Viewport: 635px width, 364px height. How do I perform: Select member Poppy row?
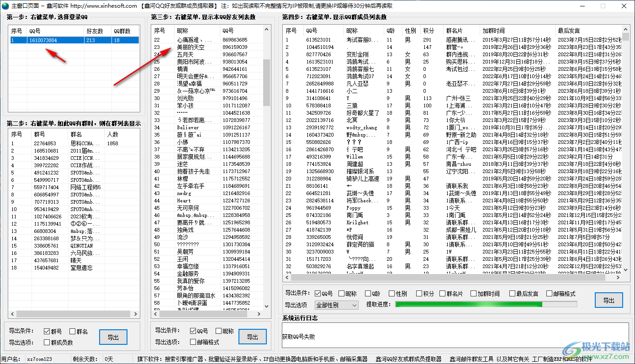pos(452,208)
